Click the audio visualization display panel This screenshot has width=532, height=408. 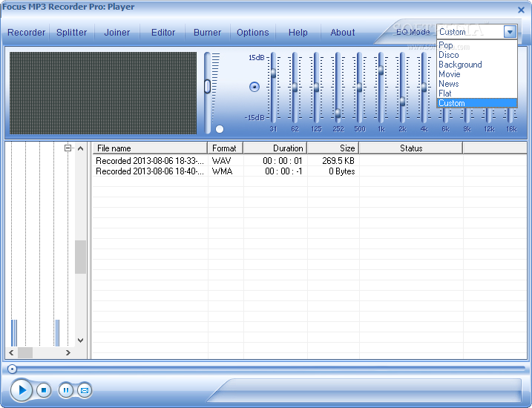103,93
